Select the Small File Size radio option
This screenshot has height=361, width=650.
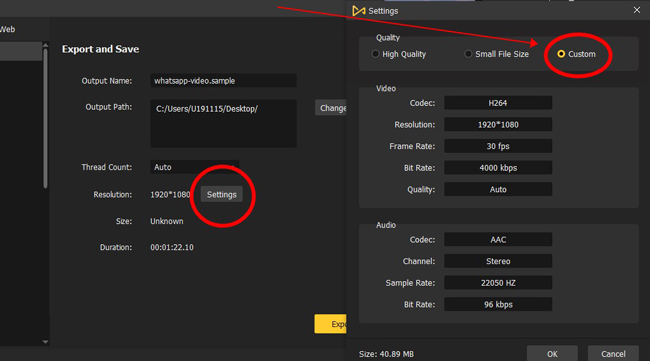click(x=497, y=54)
